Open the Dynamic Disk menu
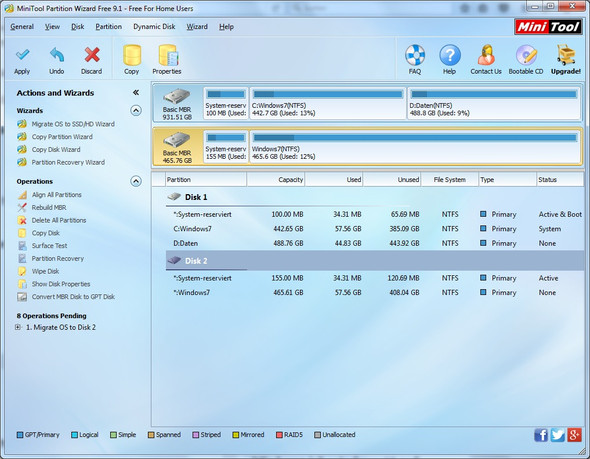Screen dimensions: 590x459 (154, 27)
